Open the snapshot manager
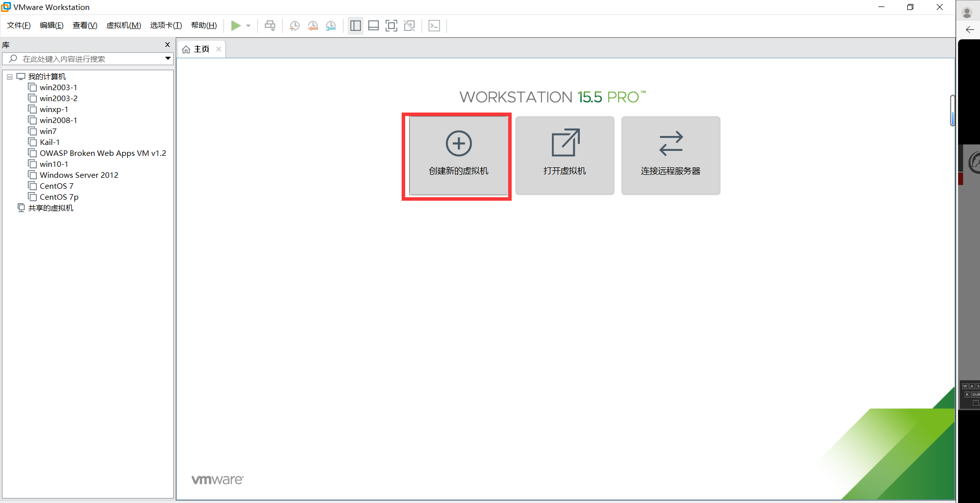The height and width of the screenshot is (503, 980). point(331,25)
